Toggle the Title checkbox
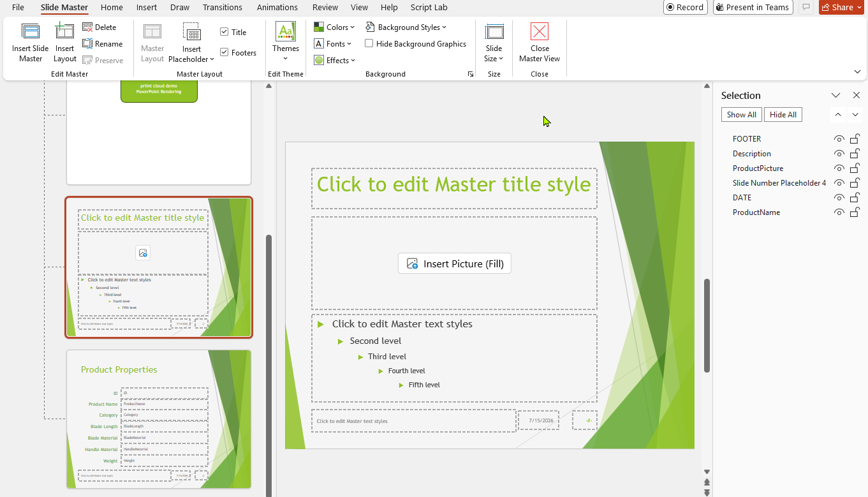The image size is (868, 497). pyautogui.click(x=224, y=32)
